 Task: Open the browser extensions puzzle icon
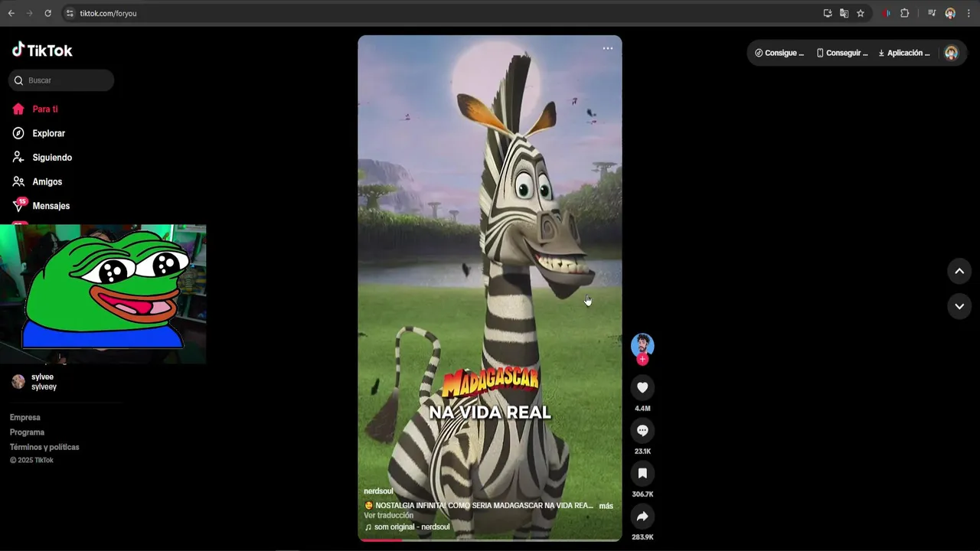(905, 13)
